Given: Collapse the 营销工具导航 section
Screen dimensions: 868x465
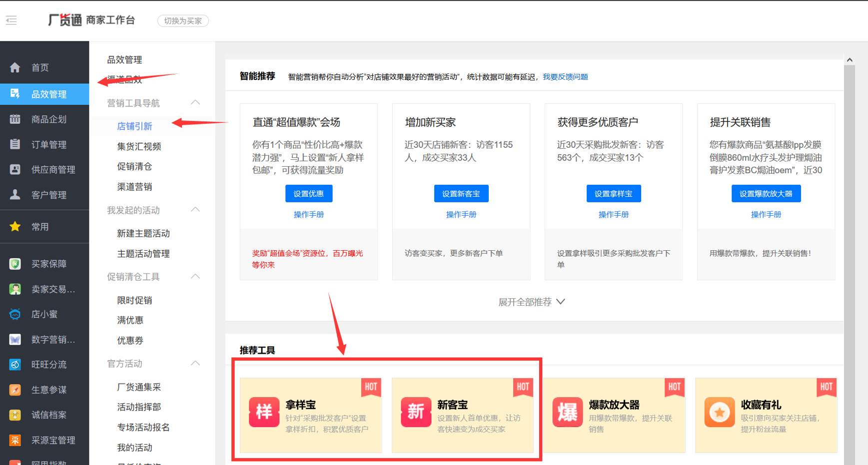Looking at the screenshot, I should 195,102.
